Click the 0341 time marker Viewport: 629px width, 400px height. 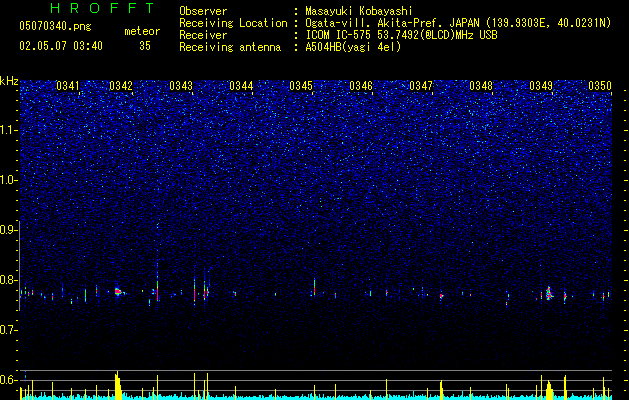(x=68, y=85)
